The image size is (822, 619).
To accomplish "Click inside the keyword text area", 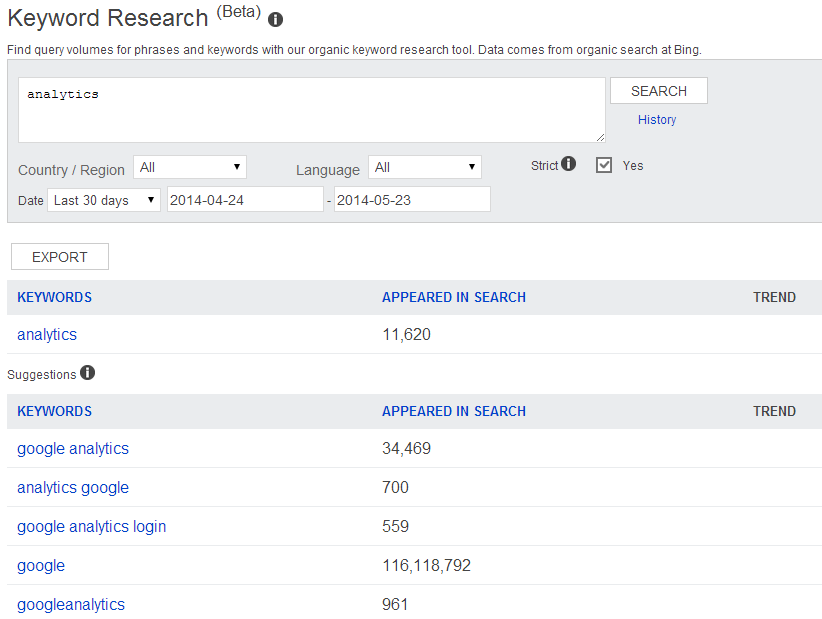I will (x=311, y=110).
